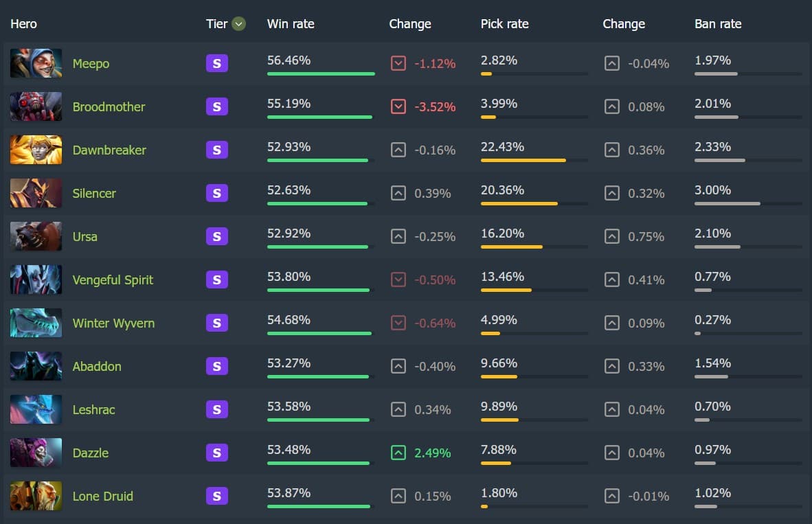
Task: Click the down arrow icon on Vengeful Spirit's change
Action: click(398, 280)
